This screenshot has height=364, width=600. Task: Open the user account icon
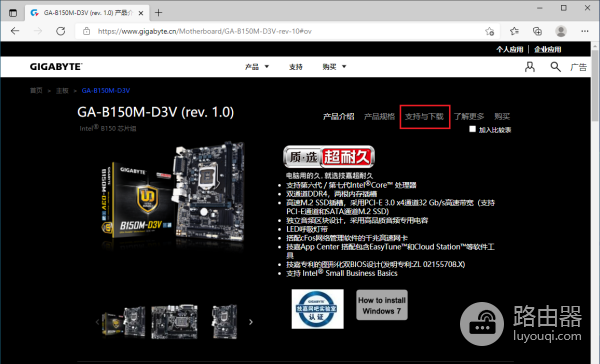pos(530,67)
